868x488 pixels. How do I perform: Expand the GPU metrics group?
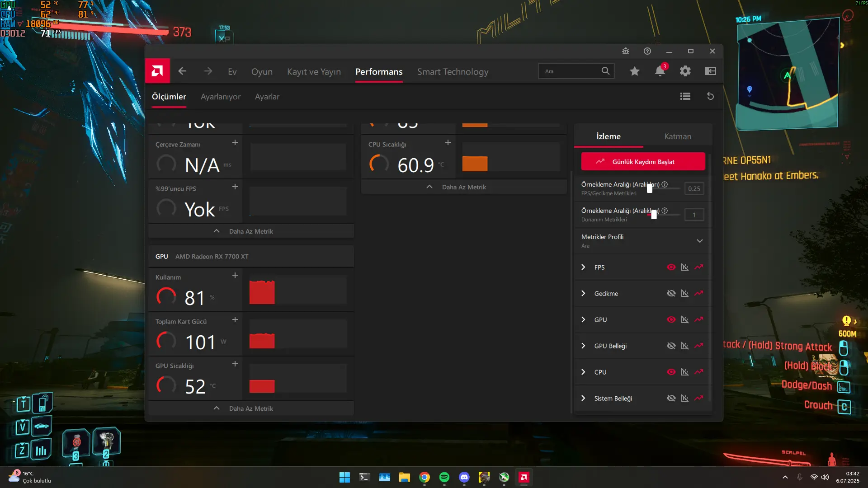click(583, 320)
